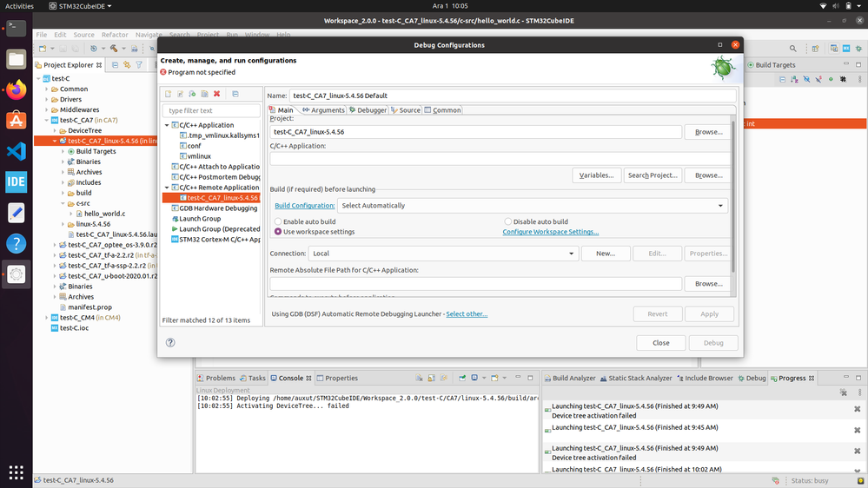This screenshot has width=868, height=488.
Task: Click the hammer build icon in the main toolbar
Action: coord(114,49)
